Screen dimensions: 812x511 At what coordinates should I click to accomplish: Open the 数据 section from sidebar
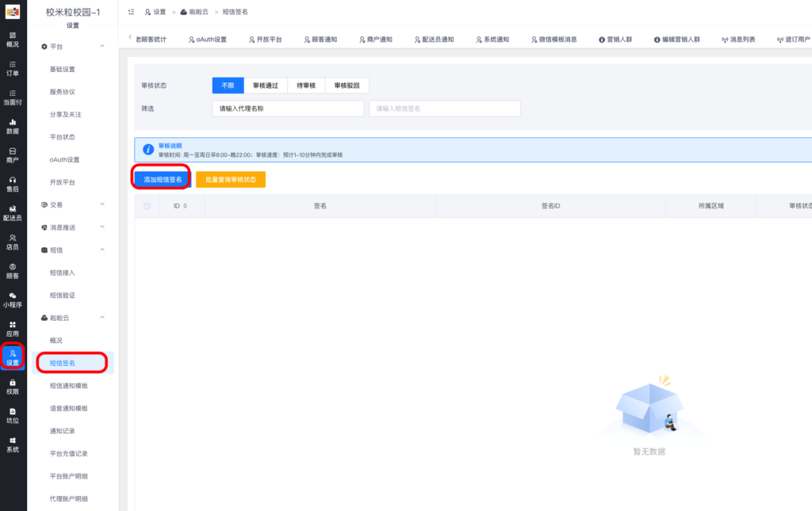(x=12, y=125)
